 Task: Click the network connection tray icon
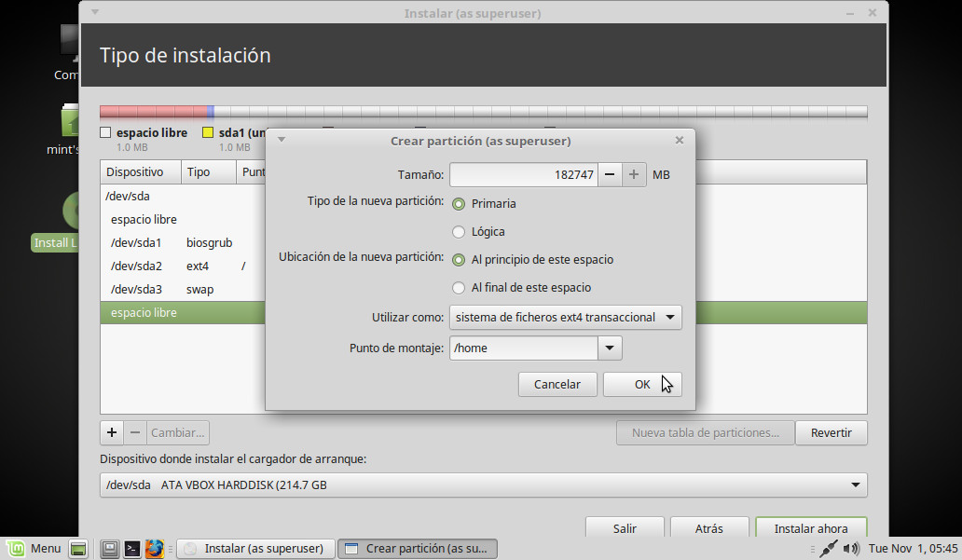(831, 549)
